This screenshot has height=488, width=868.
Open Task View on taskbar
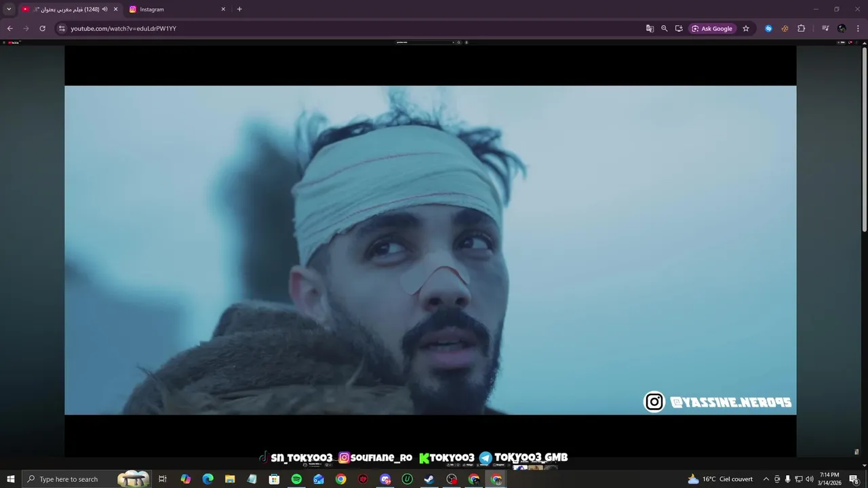coord(163,479)
